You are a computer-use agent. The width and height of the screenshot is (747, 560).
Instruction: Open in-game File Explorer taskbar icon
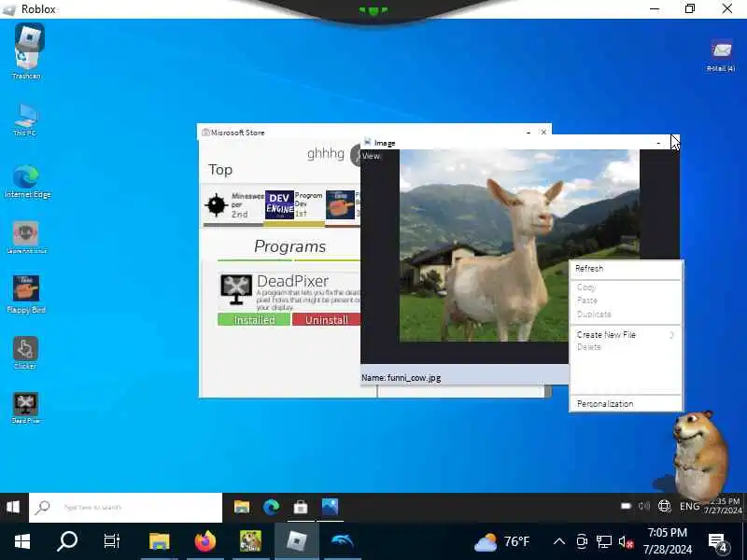pos(242,507)
